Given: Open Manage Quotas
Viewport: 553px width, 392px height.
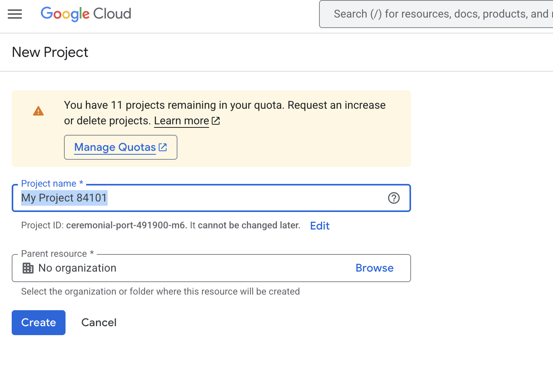Looking at the screenshot, I should tap(115, 147).
